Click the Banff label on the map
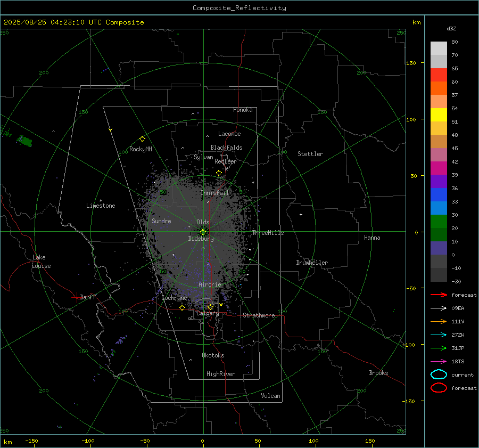Viewport: 479px width, 448px height. pos(88,297)
